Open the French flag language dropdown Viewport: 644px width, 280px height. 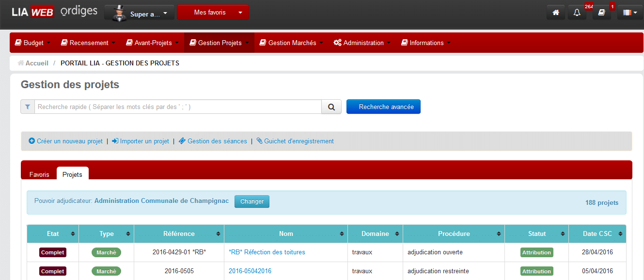coord(630,13)
